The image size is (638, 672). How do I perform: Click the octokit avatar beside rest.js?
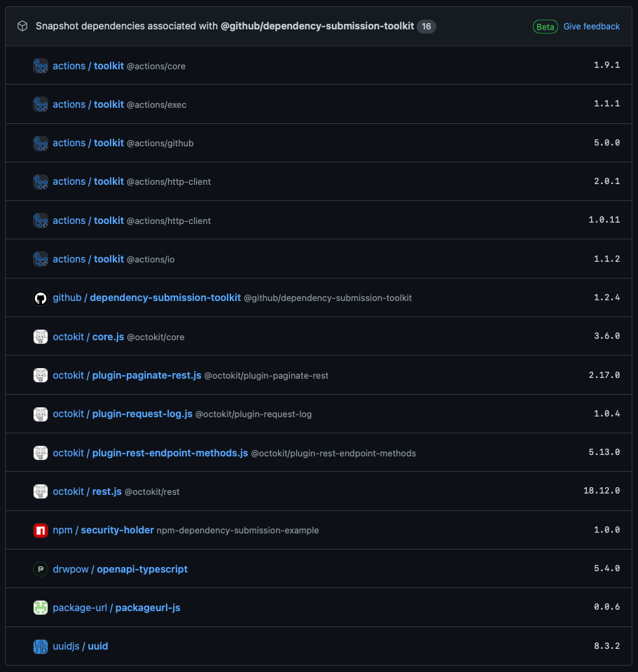(x=41, y=491)
